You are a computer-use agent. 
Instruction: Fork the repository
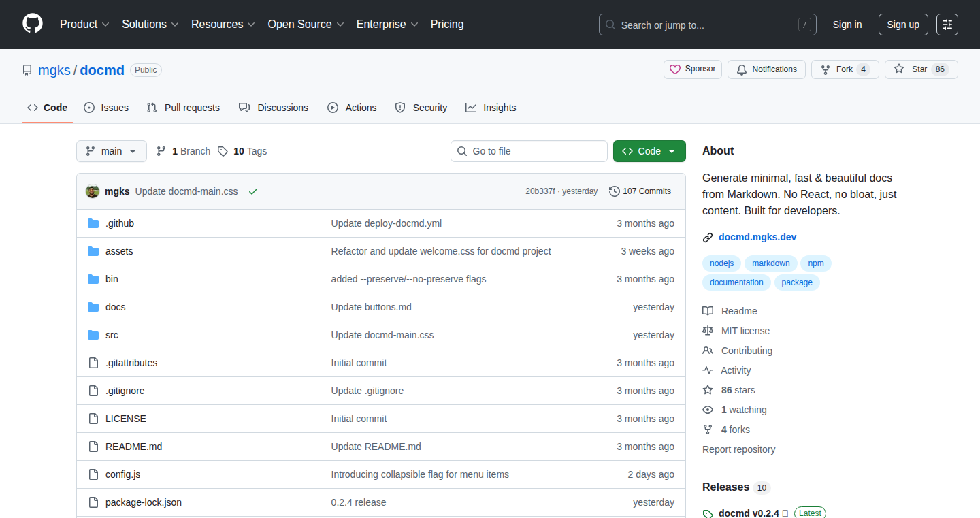point(845,69)
